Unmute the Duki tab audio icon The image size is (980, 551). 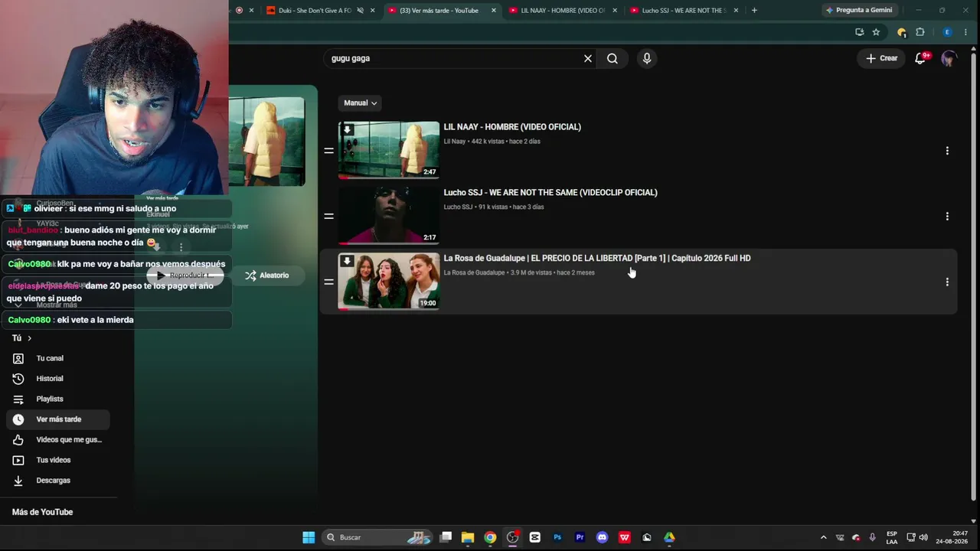[360, 11]
